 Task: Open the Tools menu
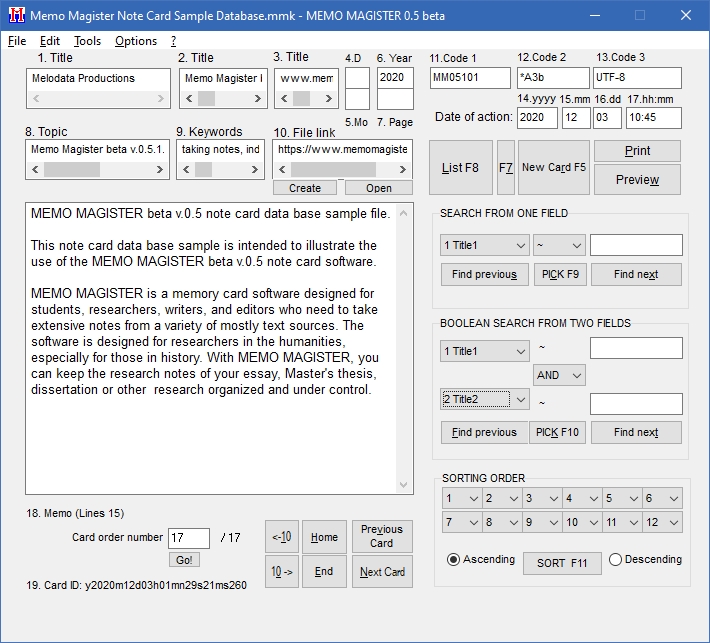87,41
